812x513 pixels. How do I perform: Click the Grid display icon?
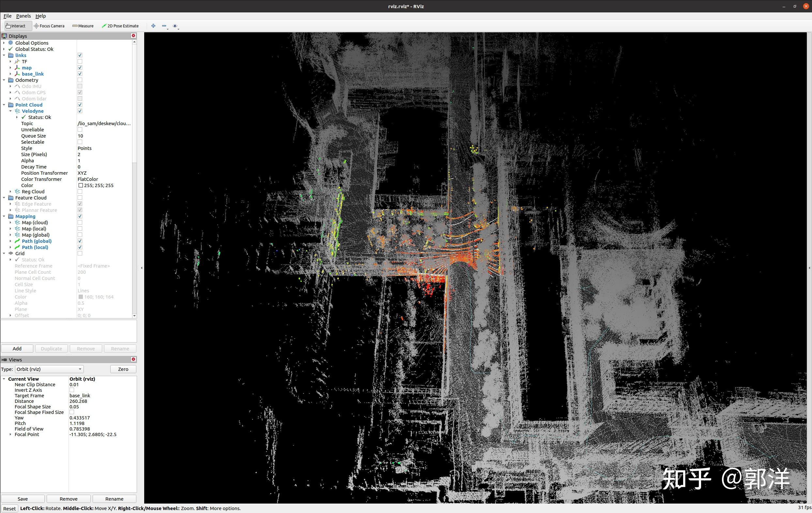pos(11,253)
